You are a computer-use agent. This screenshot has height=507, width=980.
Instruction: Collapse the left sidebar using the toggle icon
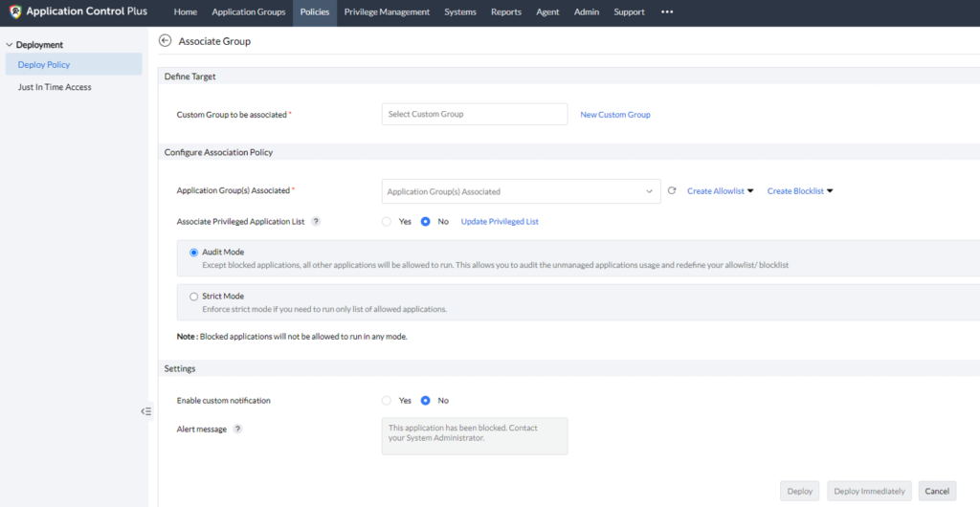(146, 411)
